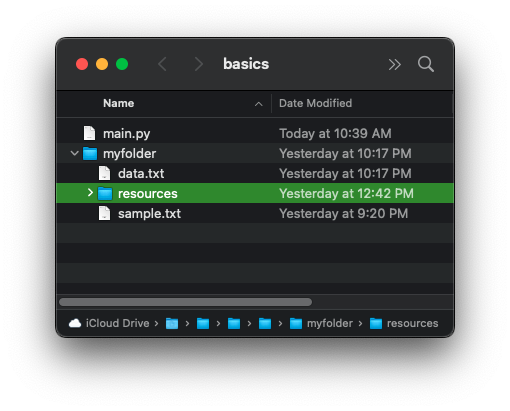Click first unnamed folder in path bar
Screen dimensions: 510x411
click(x=172, y=323)
